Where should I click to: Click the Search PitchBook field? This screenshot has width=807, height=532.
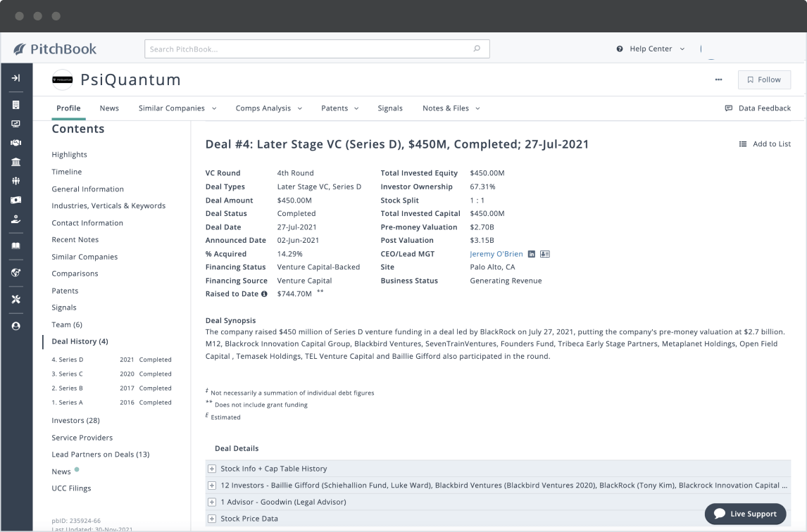coord(317,49)
